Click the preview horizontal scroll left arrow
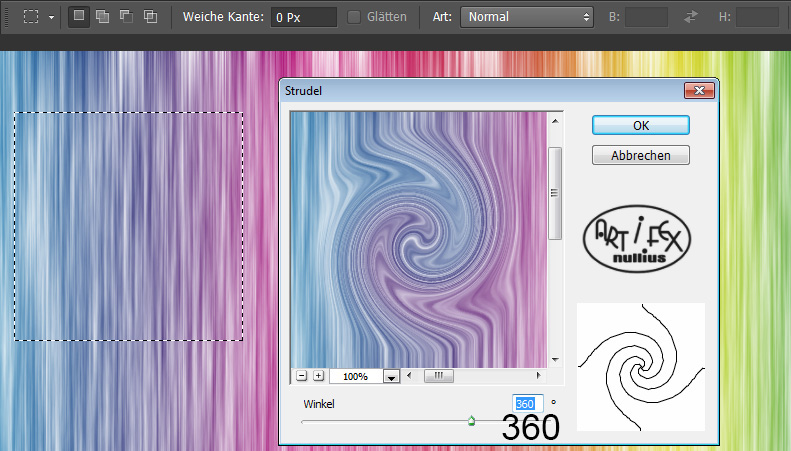 (x=409, y=375)
